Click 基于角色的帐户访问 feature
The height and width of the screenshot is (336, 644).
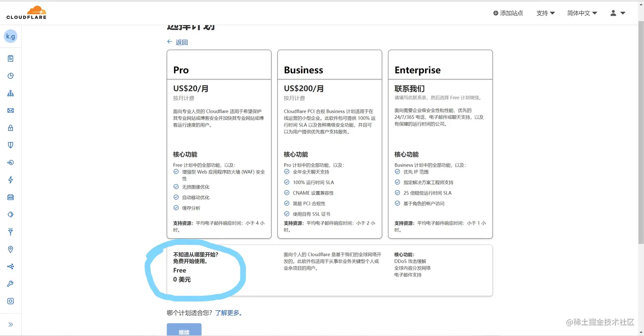(424, 204)
